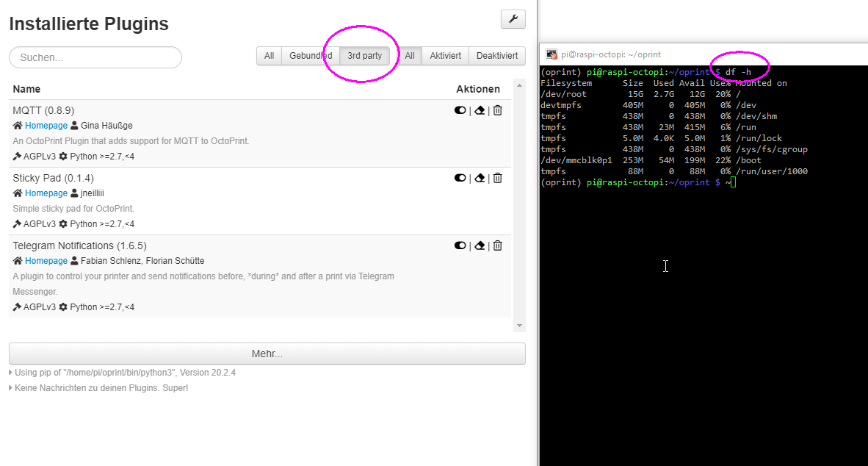Image resolution: width=868 pixels, height=466 pixels.
Task: Clean up Sticky Pad data via eraser icon
Action: click(x=480, y=177)
